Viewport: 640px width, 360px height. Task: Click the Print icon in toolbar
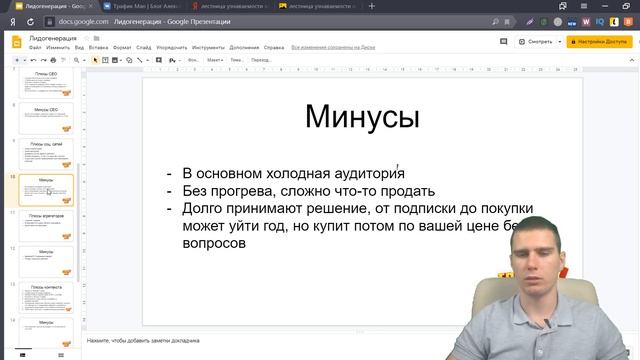(53, 60)
